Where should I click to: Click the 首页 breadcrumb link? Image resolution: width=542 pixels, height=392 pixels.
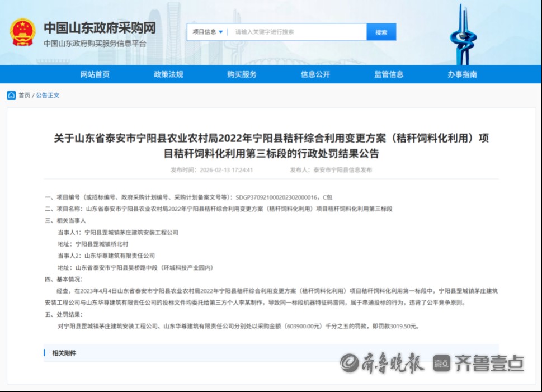[x=25, y=96]
